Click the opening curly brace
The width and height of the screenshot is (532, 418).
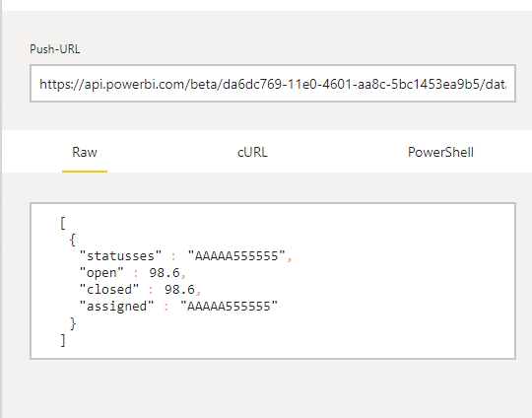pyautogui.click(x=72, y=240)
